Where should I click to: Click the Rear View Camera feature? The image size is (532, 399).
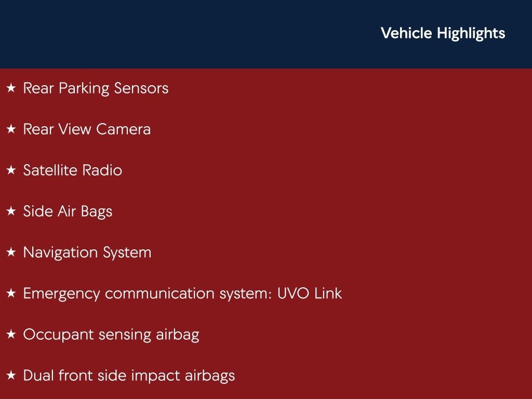point(87,129)
